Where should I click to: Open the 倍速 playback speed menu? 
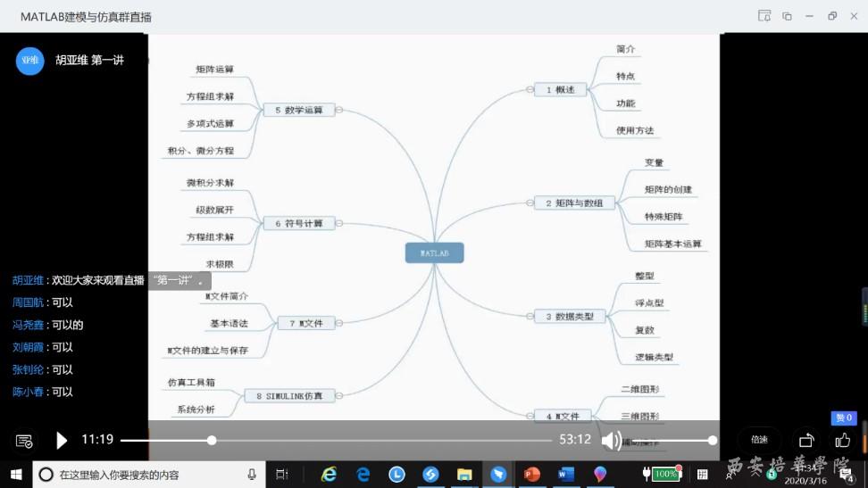click(x=759, y=440)
